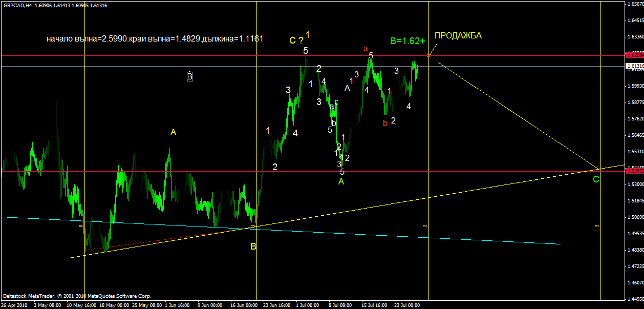Click the red "a" subwave label
This screenshot has width=644, height=309.
point(366,49)
